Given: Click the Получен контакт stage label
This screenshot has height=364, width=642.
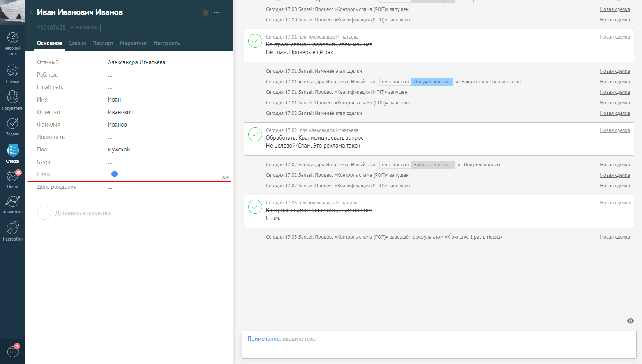Looking at the screenshot, I should point(432,82).
